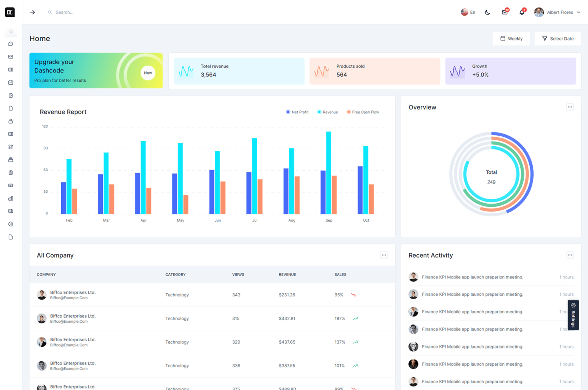Screen dimensions: 588x390
Task: Open the envelope mail icon in the sidebar
Action: click(11, 57)
